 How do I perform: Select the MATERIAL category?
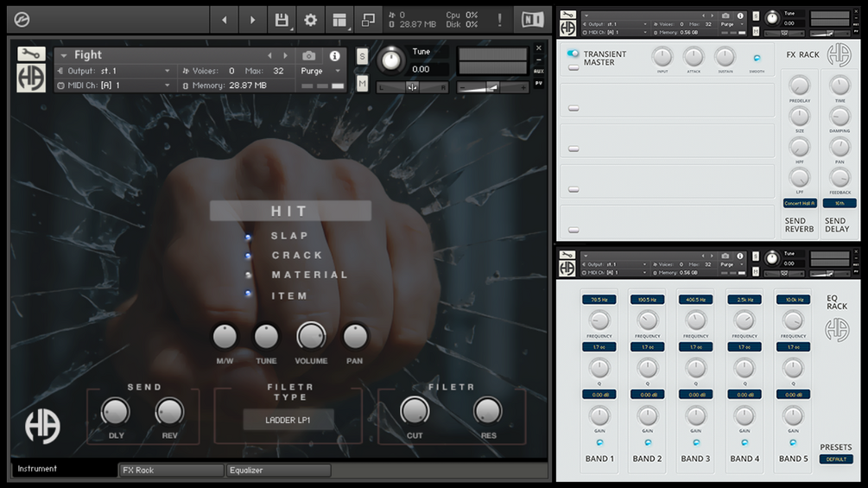(x=309, y=275)
